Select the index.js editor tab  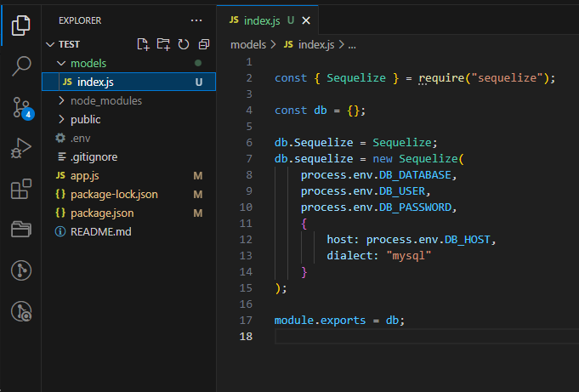pyautogui.click(x=262, y=20)
